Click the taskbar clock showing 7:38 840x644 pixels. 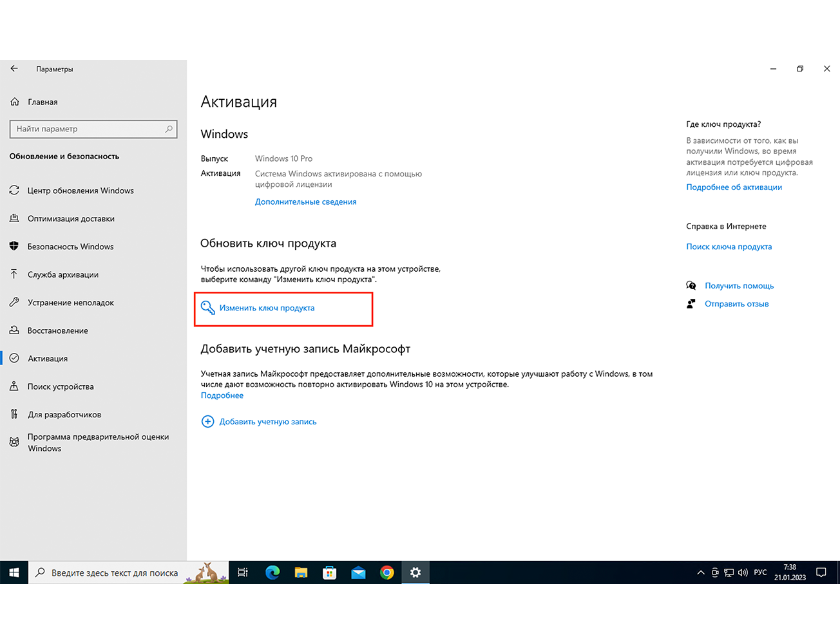pos(790,573)
